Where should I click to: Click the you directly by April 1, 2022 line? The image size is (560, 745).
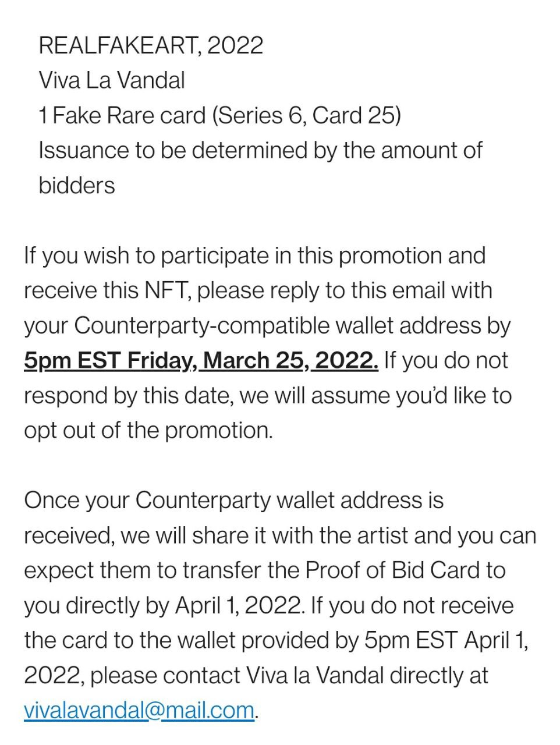269,606
